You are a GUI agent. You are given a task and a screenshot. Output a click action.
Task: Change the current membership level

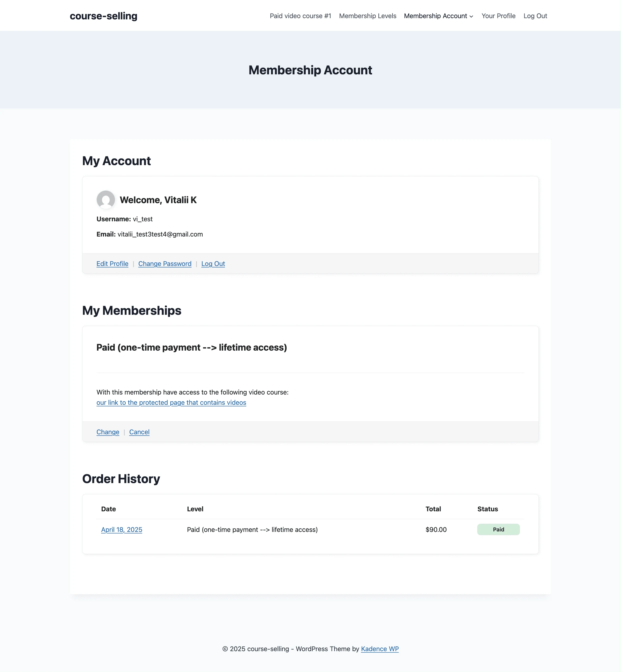(108, 432)
